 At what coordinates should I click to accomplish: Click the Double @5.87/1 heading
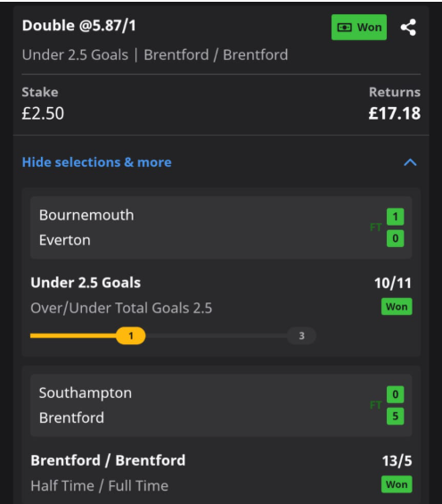pyautogui.click(x=79, y=26)
